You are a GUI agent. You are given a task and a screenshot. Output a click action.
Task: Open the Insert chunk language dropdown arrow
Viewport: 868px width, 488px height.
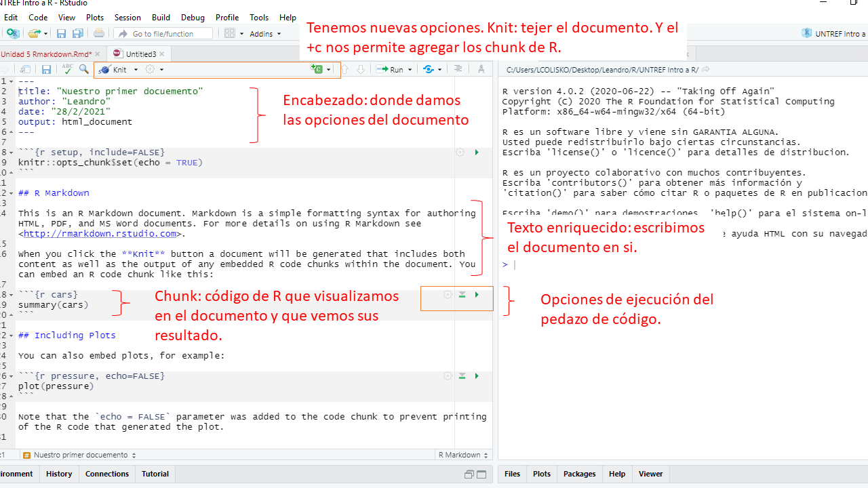point(329,70)
